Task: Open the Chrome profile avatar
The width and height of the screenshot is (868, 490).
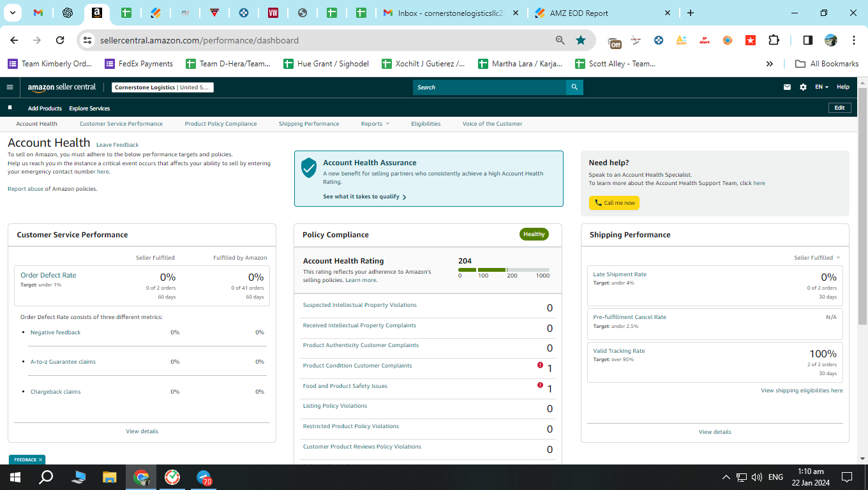Action: pos(831,40)
